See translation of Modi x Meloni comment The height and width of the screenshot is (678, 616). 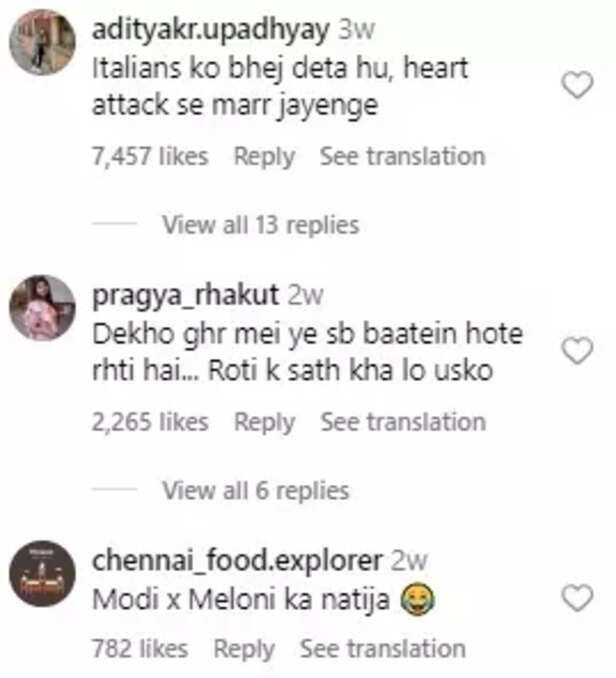[x=382, y=649]
